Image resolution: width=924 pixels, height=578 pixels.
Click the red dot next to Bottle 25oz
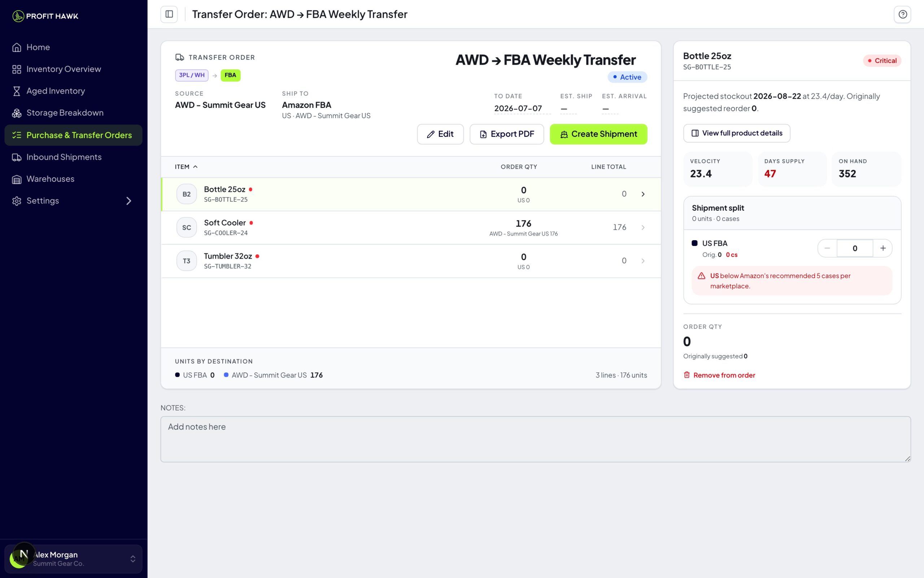point(250,189)
